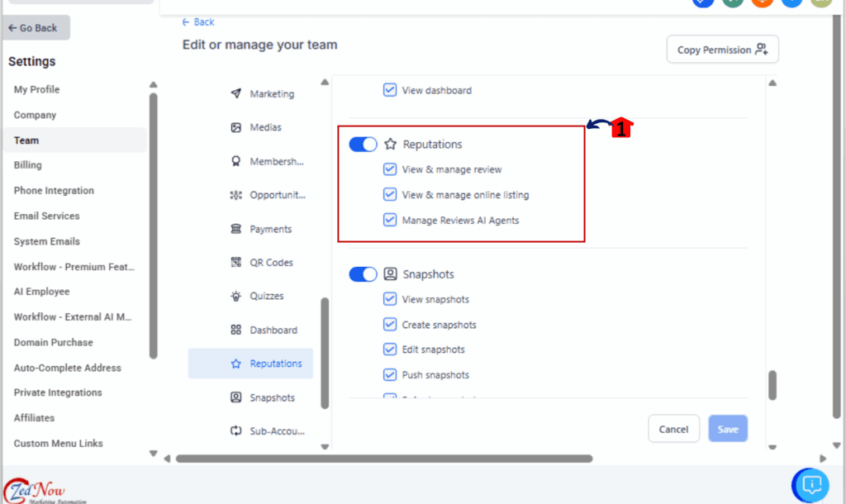The width and height of the screenshot is (846, 504).
Task: Click the portrait icon beside Snapshots heading
Action: pyautogui.click(x=390, y=273)
